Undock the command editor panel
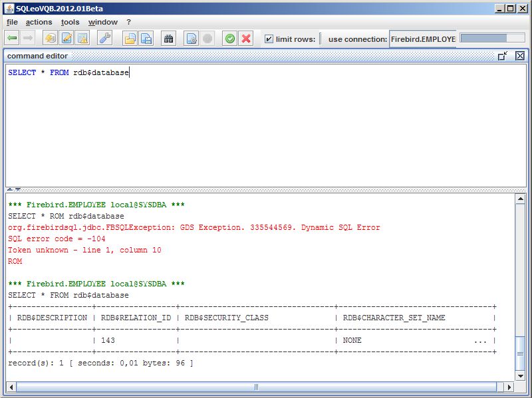 503,56
